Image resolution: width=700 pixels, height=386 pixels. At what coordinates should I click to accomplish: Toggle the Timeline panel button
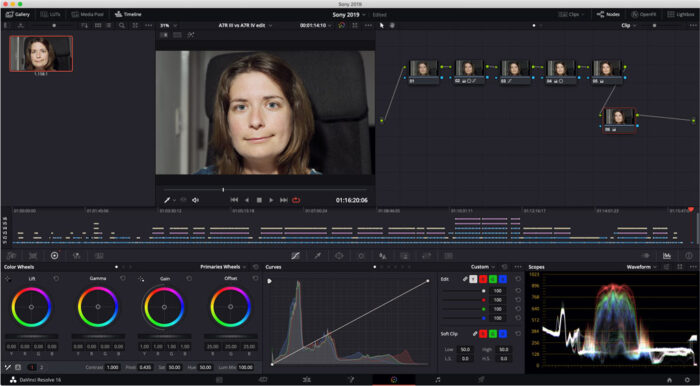[128, 14]
